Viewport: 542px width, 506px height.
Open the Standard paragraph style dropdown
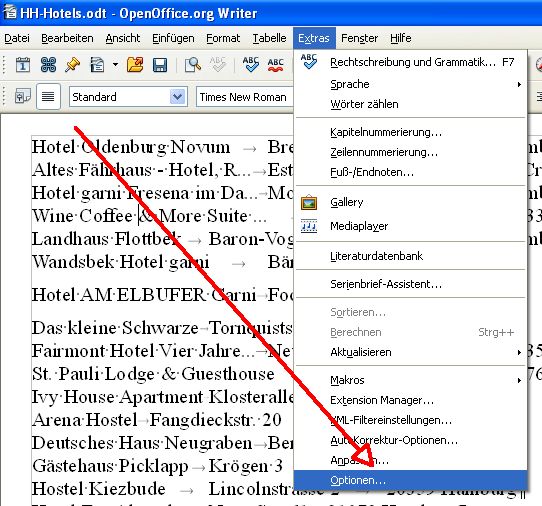coord(178,97)
